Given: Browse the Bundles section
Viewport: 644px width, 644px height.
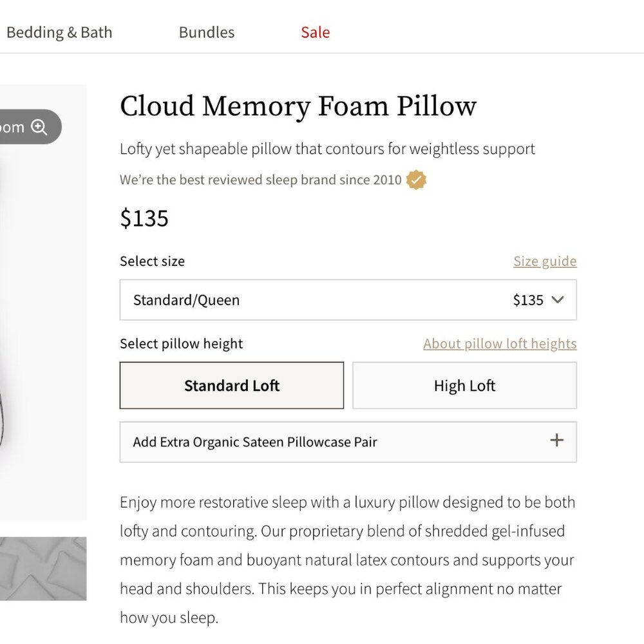Looking at the screenshot, I should (206, 32).
